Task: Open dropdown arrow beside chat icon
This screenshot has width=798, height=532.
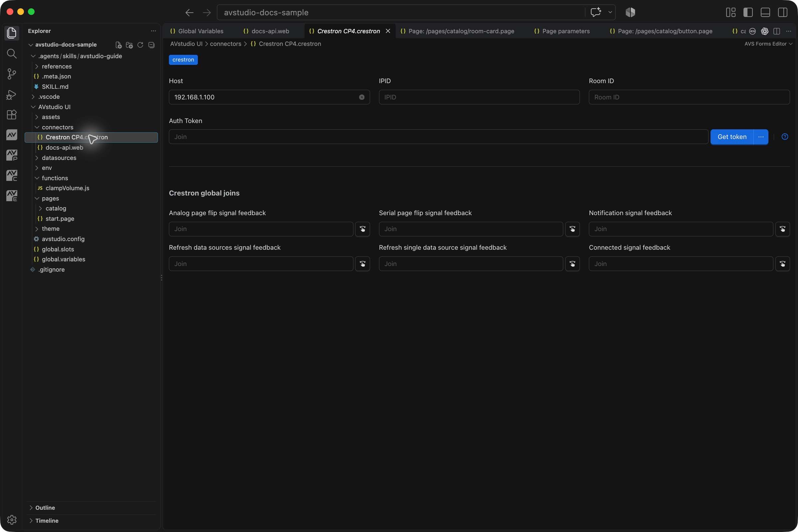Action: (x=610, y=13)
